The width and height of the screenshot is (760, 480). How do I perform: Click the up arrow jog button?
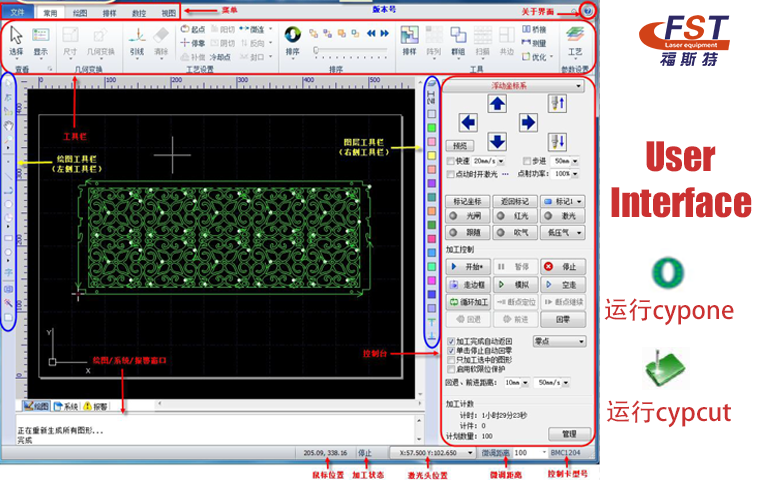tap(498, 104)
